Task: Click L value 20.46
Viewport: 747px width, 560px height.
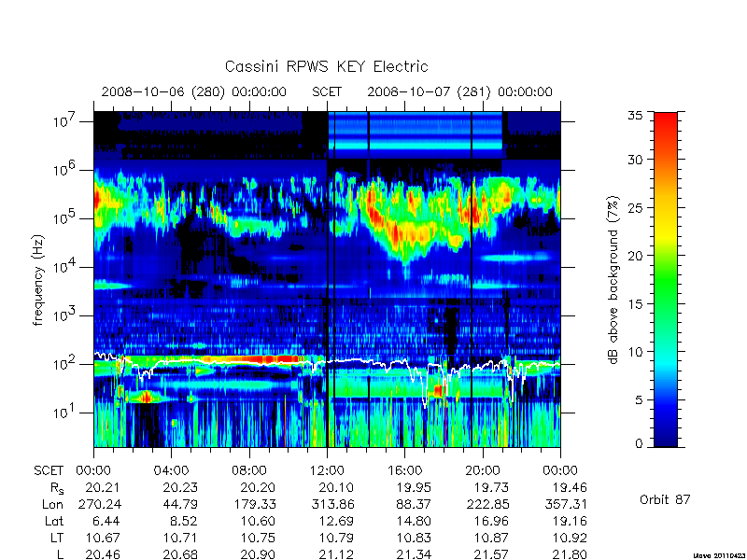Action: pos(103,554)
